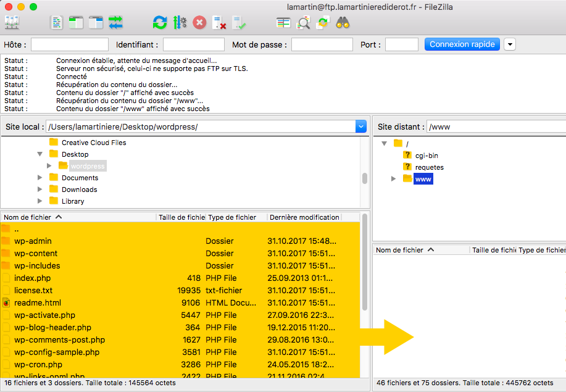
Task: Toggle transfer queue display icon
Action: point(115,23)
